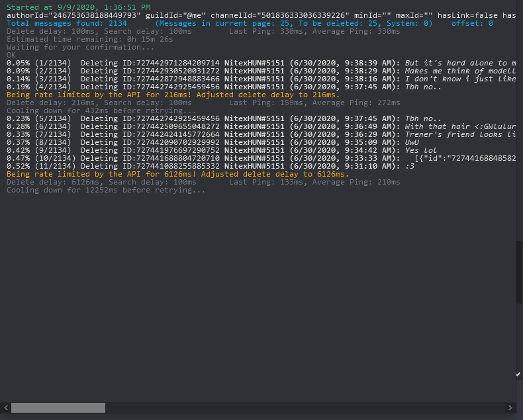Click the authorId="246753638188449793" value

click(73, 15)
